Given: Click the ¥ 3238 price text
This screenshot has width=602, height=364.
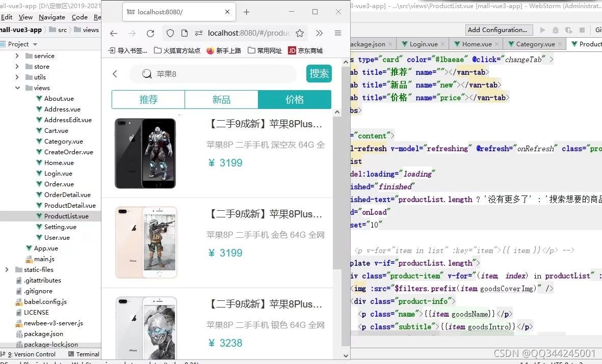Looking at the screenshot, I should coord(225,343).
